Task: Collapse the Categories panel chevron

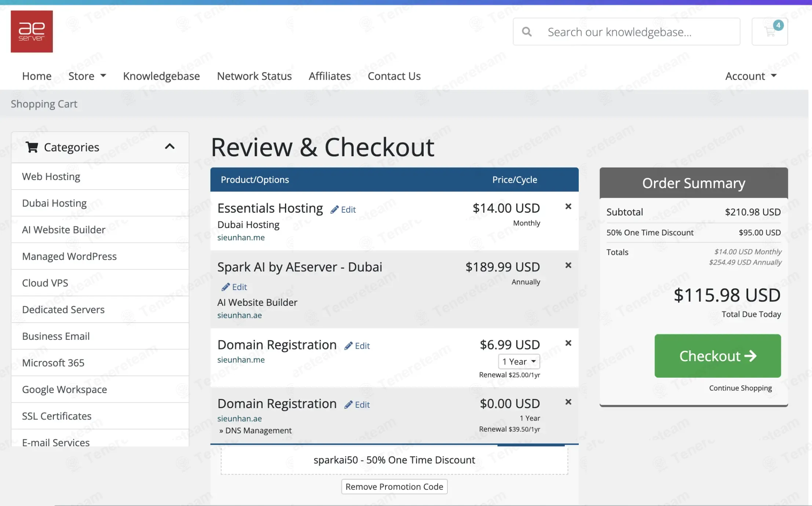Action: pos(169,147)
